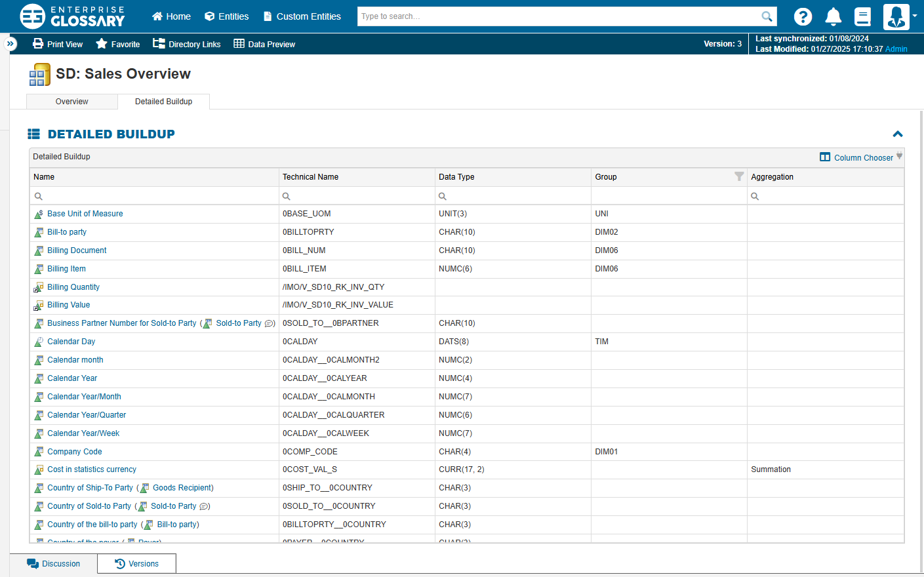Switch to the Overview tab
This screenshot has height=577, width=924.
pyautogui.click(x=71, y=102)
